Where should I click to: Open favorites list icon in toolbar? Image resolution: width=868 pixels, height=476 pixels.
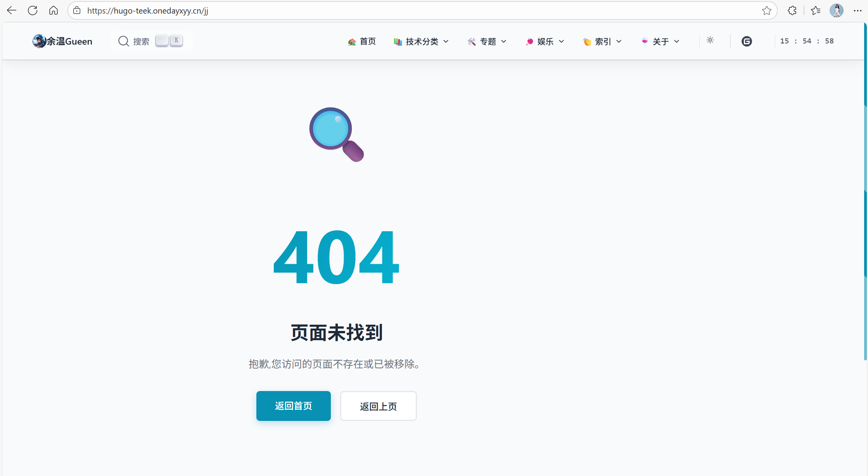pyautogui.click(x=816, y=10)
